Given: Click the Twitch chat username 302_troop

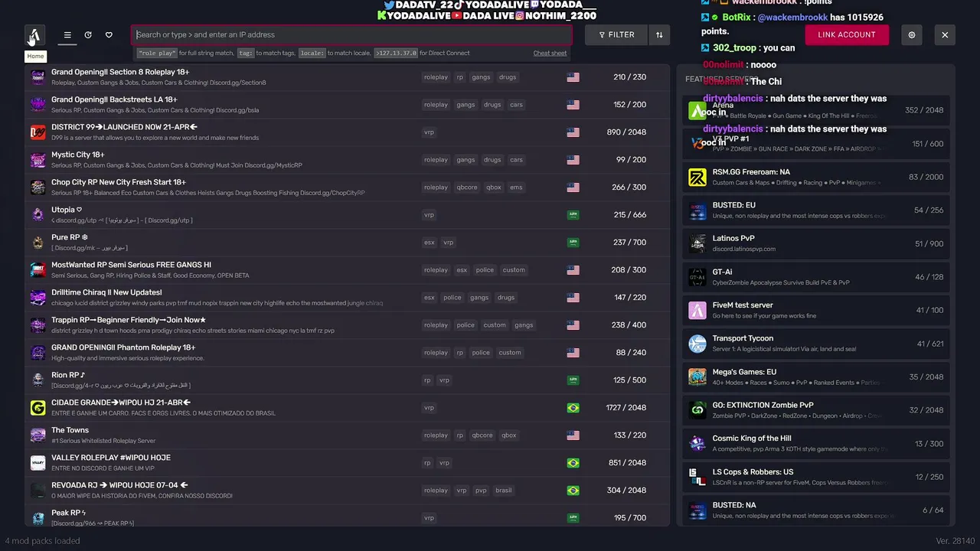Looking at the screenshot, I should pyautogui.click(x=733, y=47).
